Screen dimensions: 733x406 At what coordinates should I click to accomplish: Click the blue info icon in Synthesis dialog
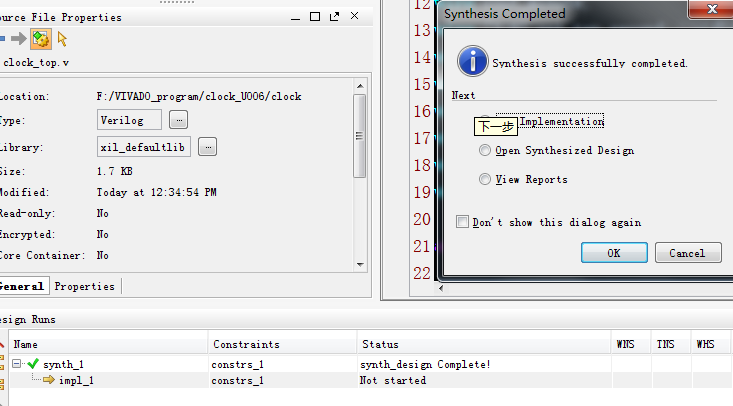[473, 61]
